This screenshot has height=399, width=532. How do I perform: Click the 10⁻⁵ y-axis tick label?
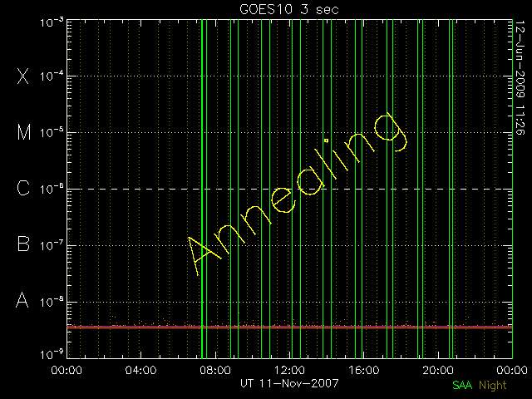coord(52,133)
